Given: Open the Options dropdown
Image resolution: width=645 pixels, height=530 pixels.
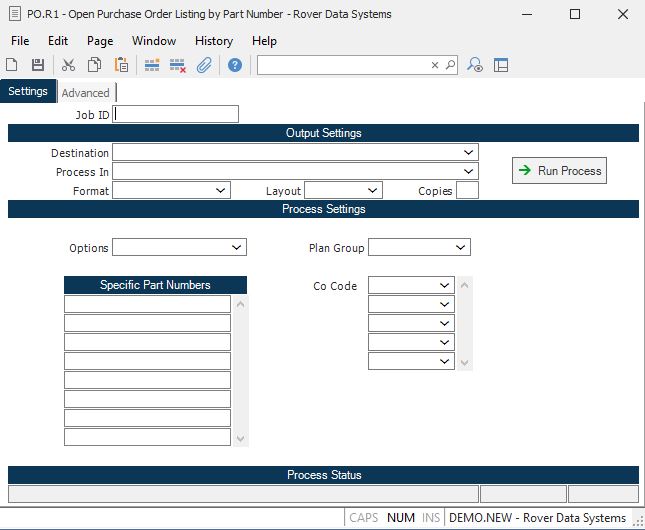Looking at the screenshot, I should pos(237,247).
